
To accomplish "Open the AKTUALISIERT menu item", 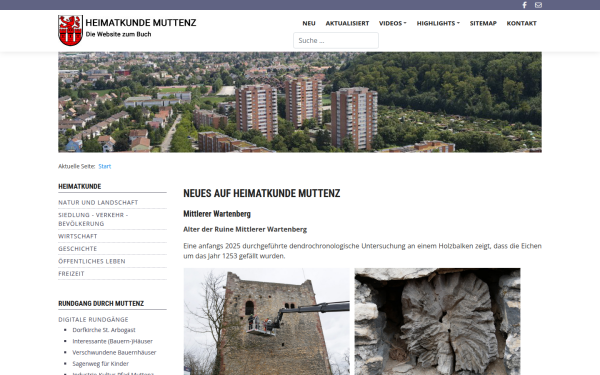I will tap(347, 23).
